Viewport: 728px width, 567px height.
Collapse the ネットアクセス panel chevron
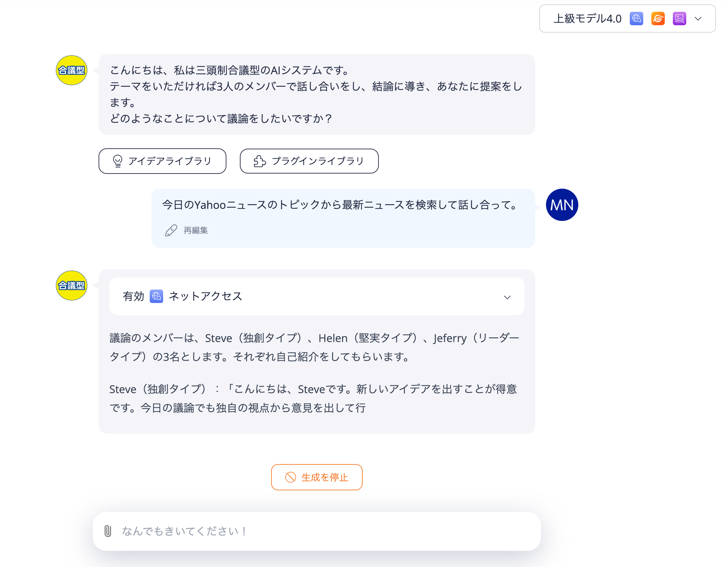pyautogui.click(x=507, y=297)
